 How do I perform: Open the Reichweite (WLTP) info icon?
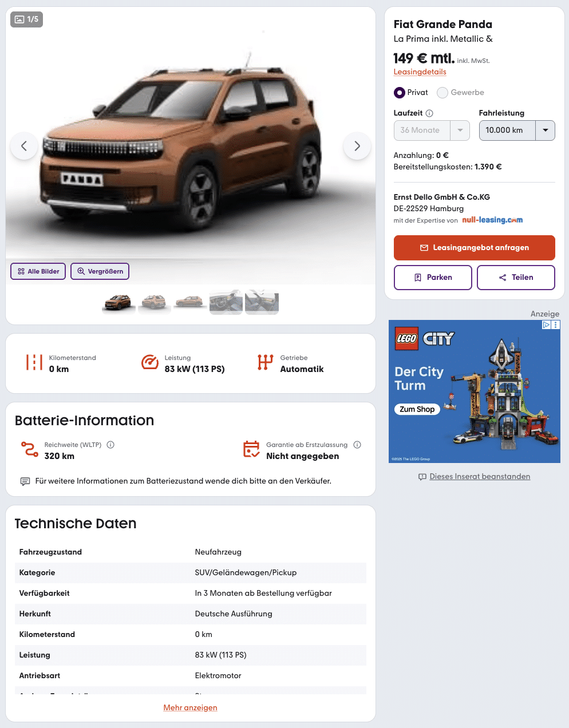(x=110, y=445)
